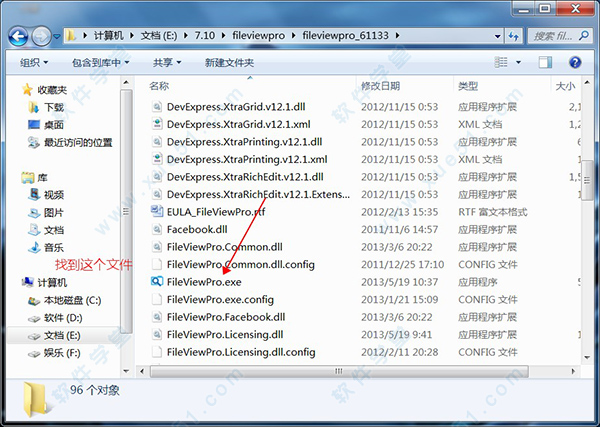Select 文档 (E:) drive in sidebar

pyautogui.click(x=54, y=336)
